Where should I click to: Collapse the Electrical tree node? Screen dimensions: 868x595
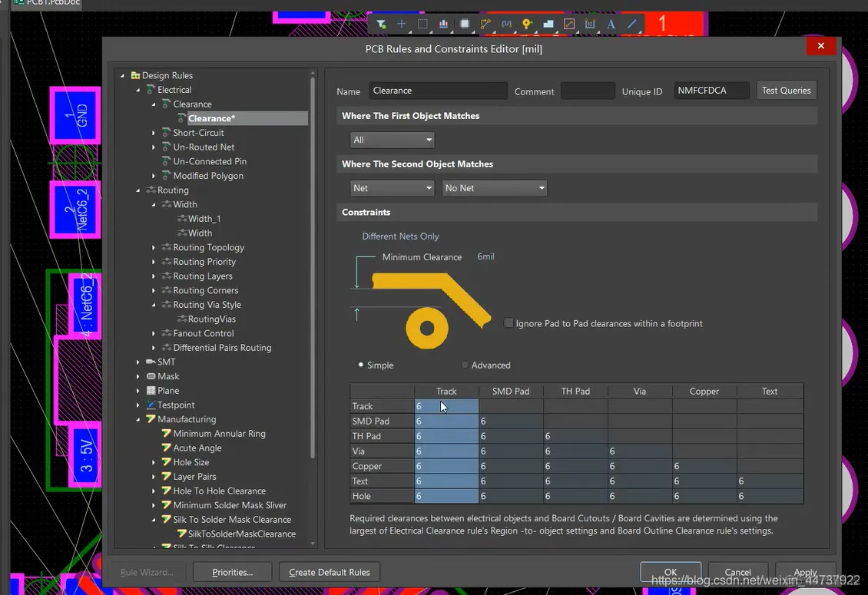137,90
